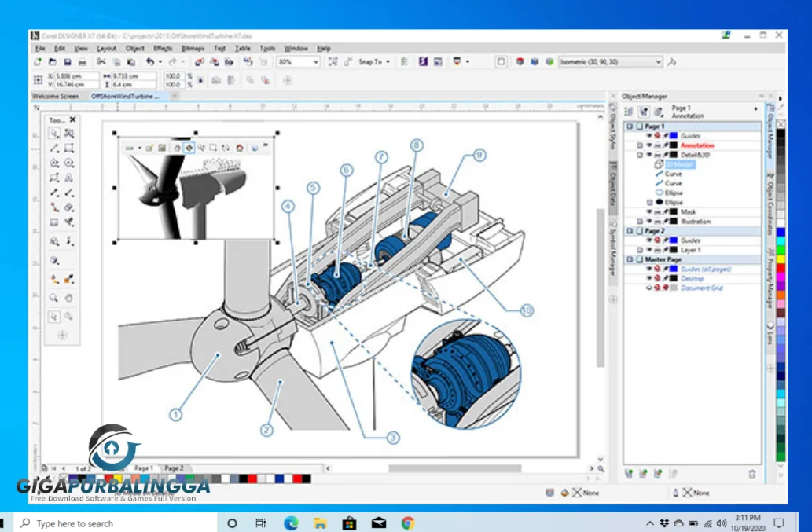812x532 pixels.
Task: Open the Property Manager docker tab
Action: 770,277
